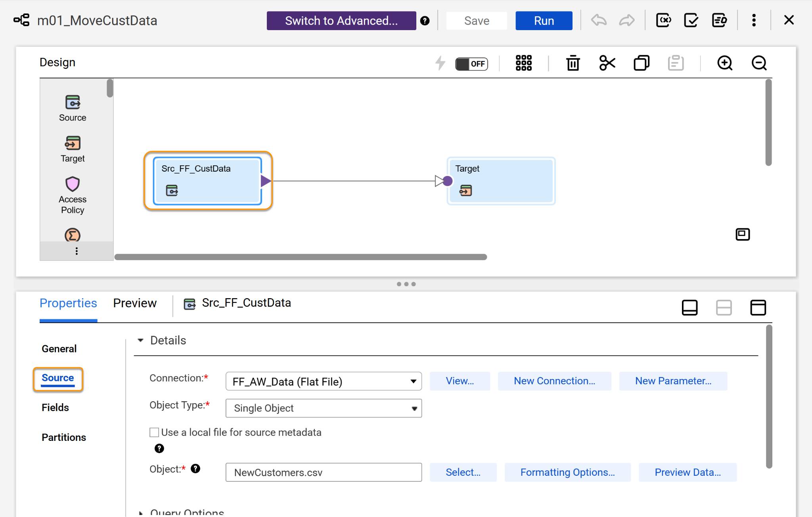Click the Preview Data button

(x=688, y=472)
